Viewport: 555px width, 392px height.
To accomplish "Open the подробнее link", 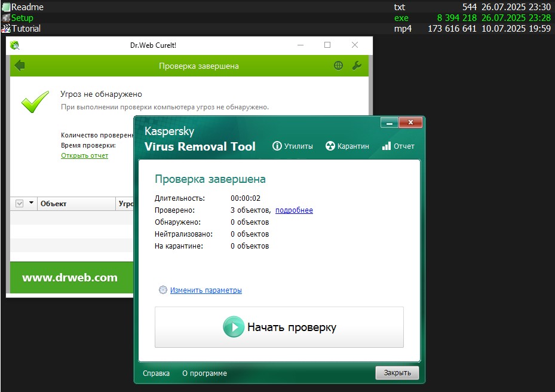I will tap(294, 210).
